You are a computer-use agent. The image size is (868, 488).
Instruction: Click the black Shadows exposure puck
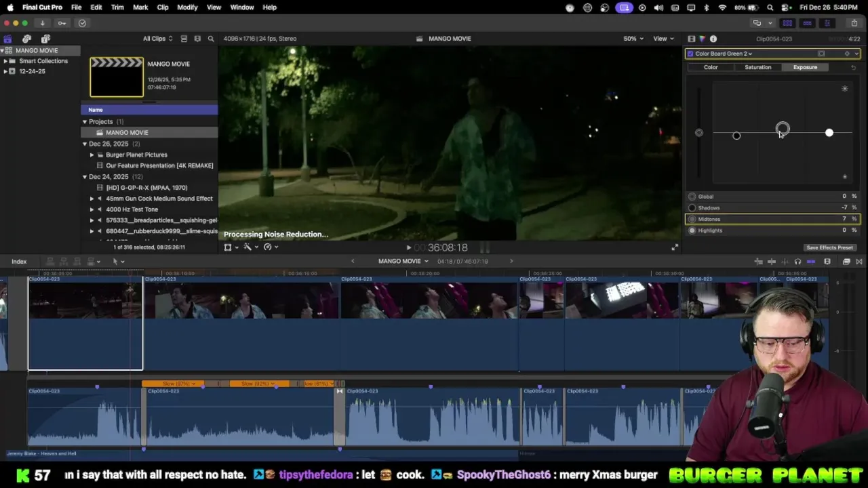(x=736, y=136)
